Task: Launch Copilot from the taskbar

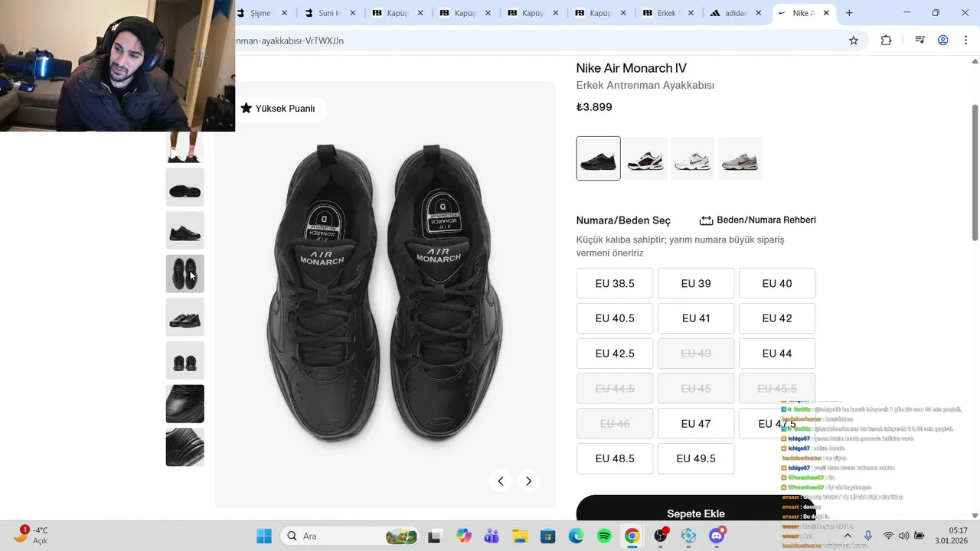Action: click(x=464, y=536)
